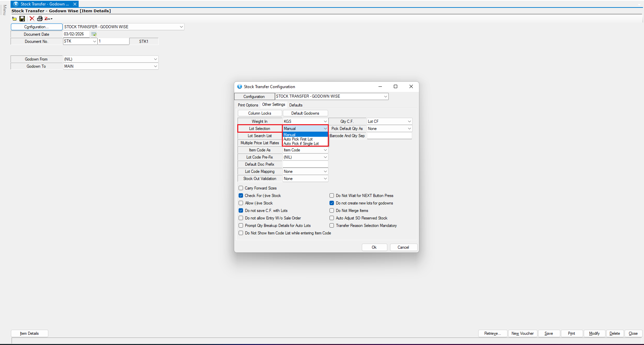
Task: Switch to the Defaults tab
Action: 296,105
